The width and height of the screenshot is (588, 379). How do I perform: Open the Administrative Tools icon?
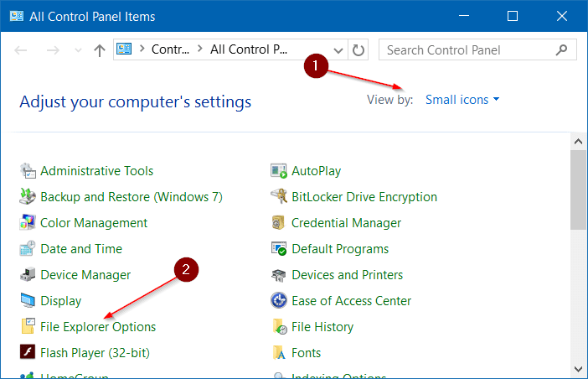(28, 171)
